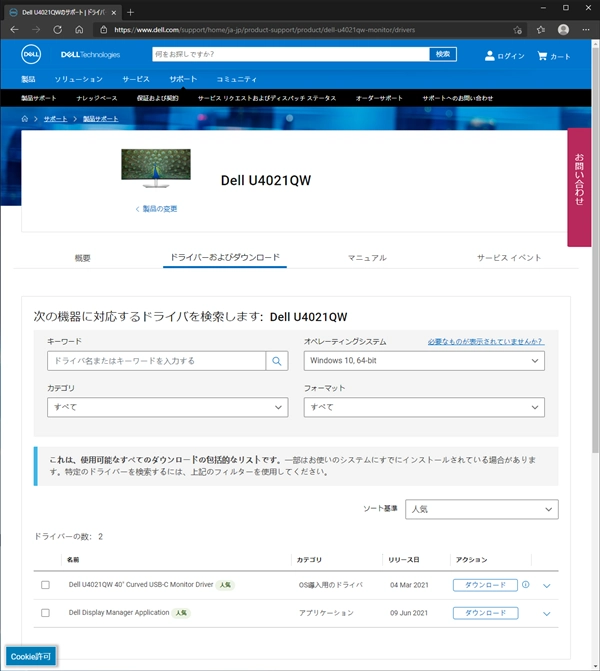Open サポートへのお問い合わせ submenu item
The height and width of the screenshot is (671, 600).
pos(457,98)
